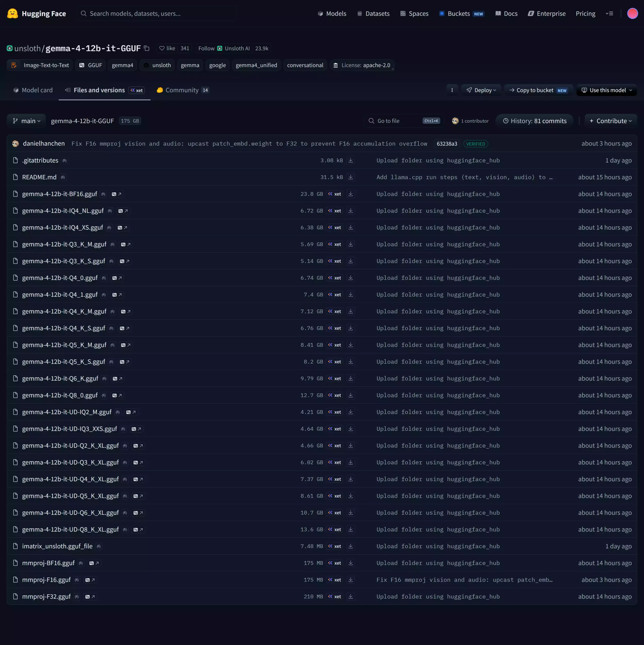Image resolution: width=644 pixels, height=645 pixels.
Task: Expand the Deploy dropdown
Action: coord(481,90)
